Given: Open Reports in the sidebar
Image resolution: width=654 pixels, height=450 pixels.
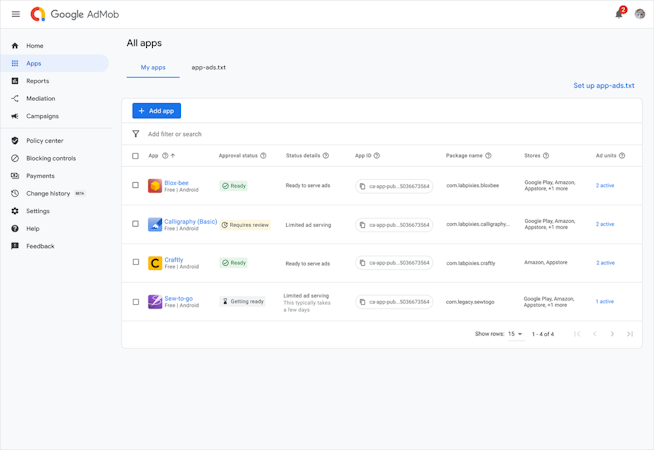Looking at the screenshot, I should 54,81.
